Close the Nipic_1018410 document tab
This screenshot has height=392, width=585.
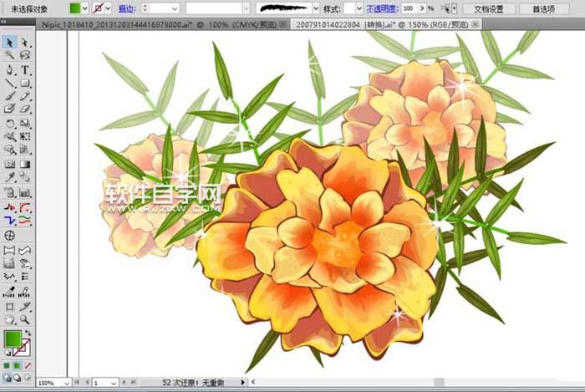point(283,24)
